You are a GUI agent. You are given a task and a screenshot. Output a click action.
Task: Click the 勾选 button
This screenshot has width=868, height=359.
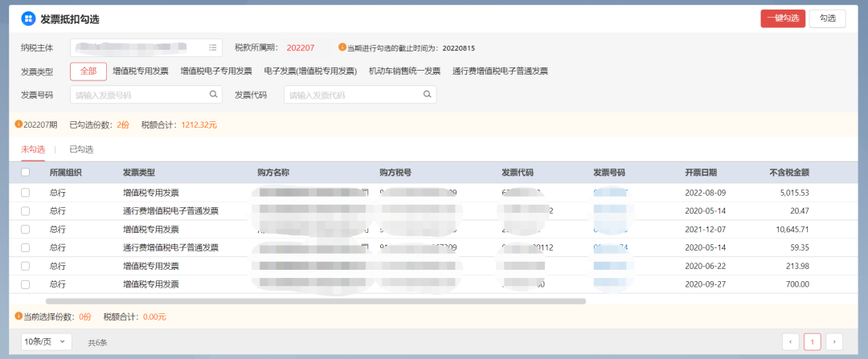827,18
